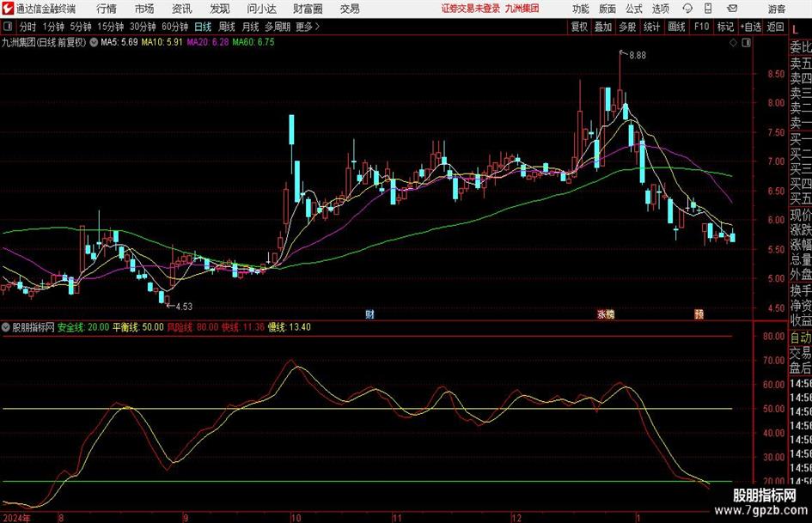This screenshot has width=812, height=523.
Task: Click 证券交易未登录 login link
Action: coord(471,9)
